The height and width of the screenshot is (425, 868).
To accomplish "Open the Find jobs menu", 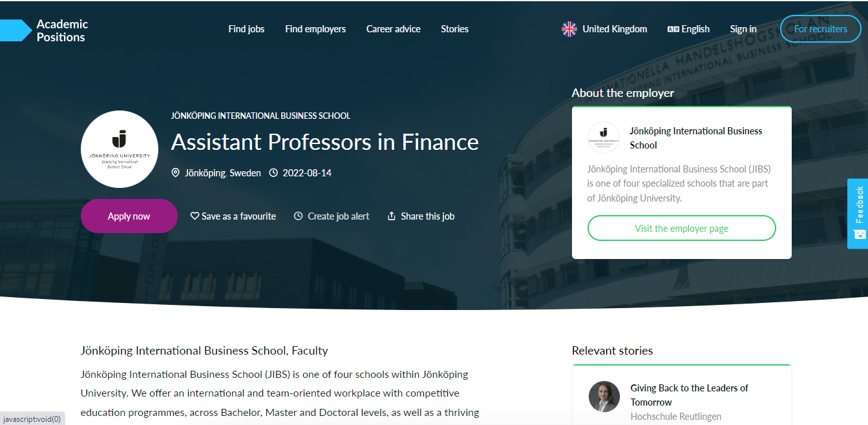I will click(x=246, y=29).
